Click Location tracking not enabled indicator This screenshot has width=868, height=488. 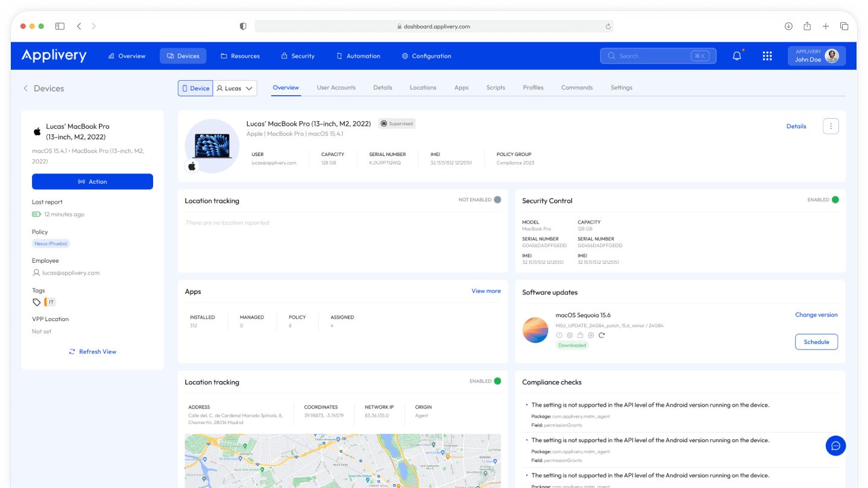tap(497, 200)
